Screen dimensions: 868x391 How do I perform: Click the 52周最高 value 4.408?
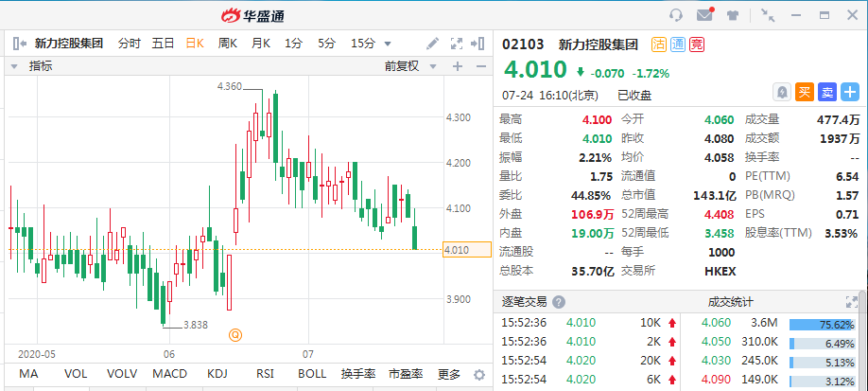coord(720,214)
